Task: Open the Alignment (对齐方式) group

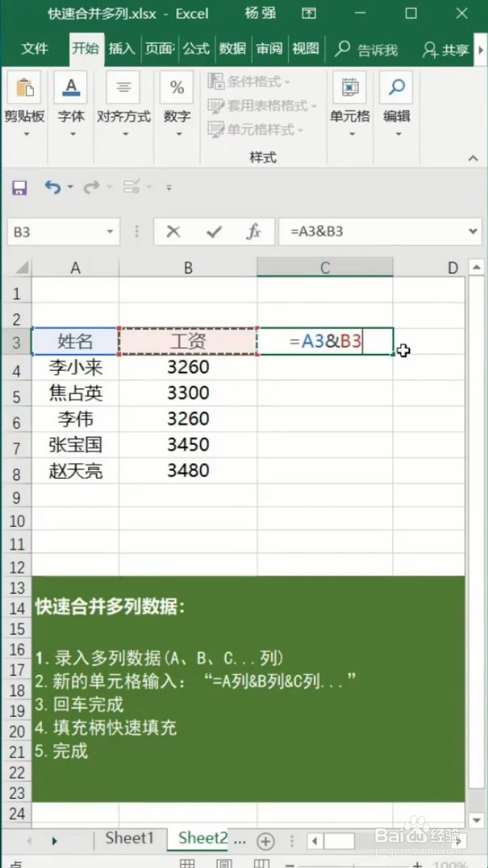Action: pyautogui.click(x=124, y=105)
